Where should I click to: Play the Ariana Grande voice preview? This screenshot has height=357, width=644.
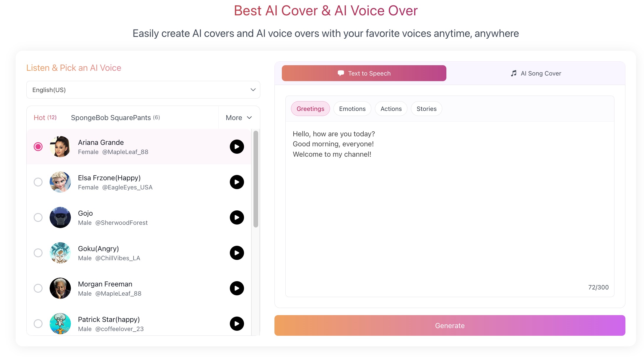[237, 147]
